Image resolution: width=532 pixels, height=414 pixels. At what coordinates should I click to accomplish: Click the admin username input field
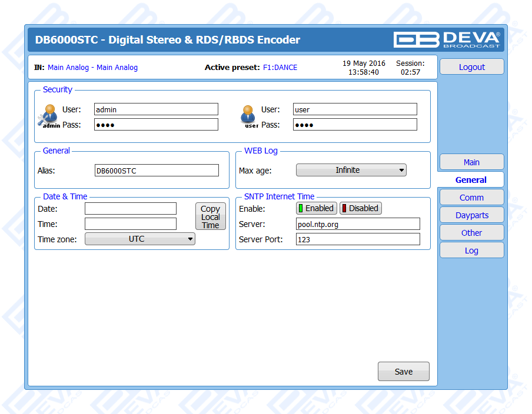156,109
